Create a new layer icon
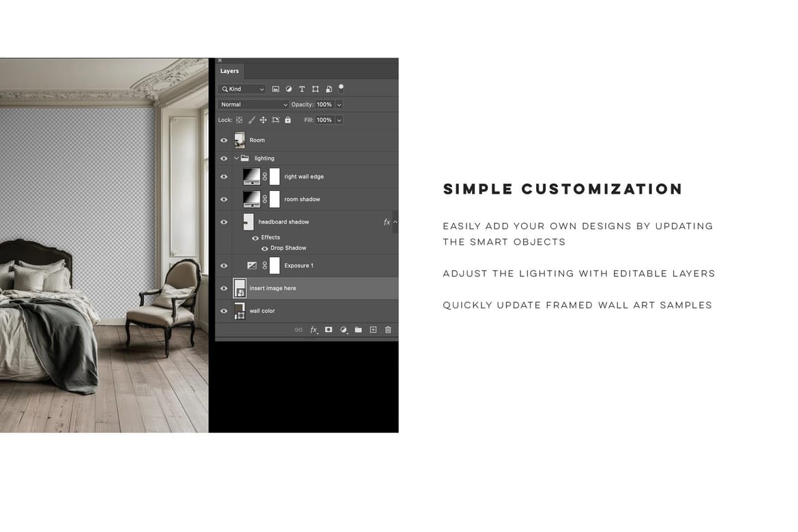 (x=373, y=330)
